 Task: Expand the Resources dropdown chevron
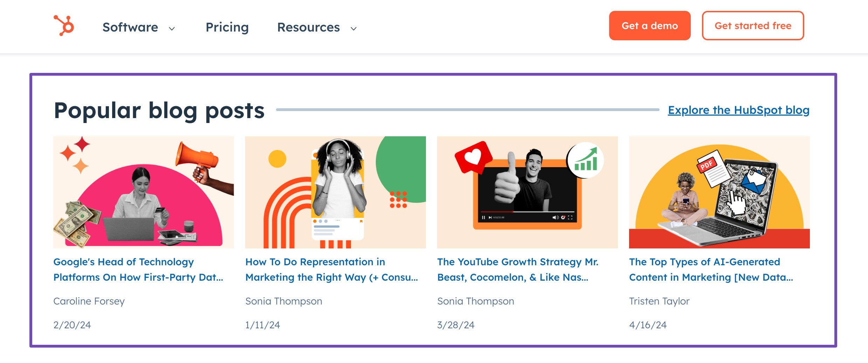tap(353, 29)
